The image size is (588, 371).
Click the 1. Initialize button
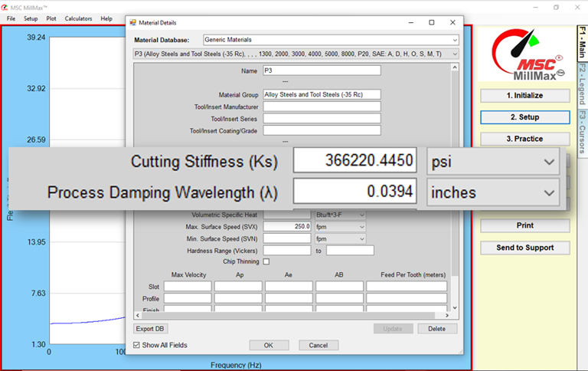click(x=525, y=95)
